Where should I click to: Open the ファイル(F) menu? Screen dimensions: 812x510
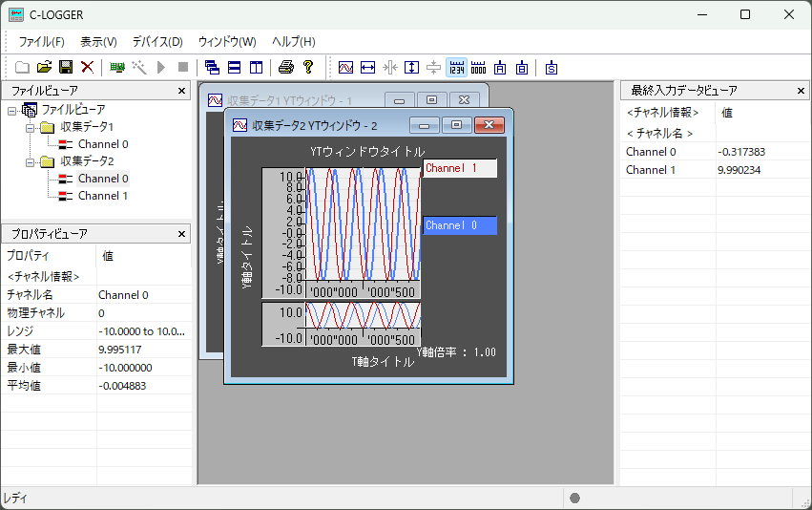click(x=41, y=42)
